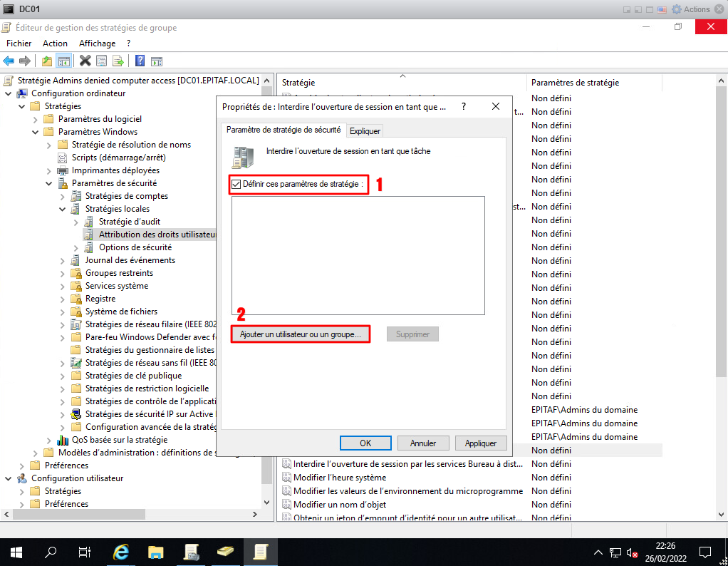Select Groupes restreints in the tree

pos(119,273)
